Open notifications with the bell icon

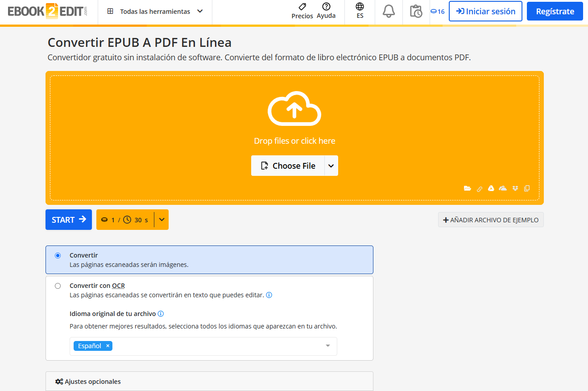[388, 12]
